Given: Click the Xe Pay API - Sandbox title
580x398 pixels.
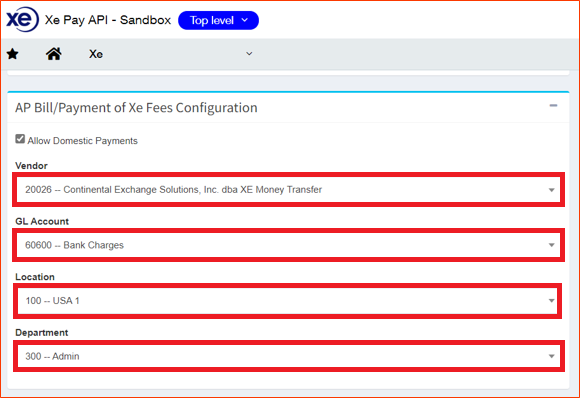Looking at the screenshot, I should (108, 20).
